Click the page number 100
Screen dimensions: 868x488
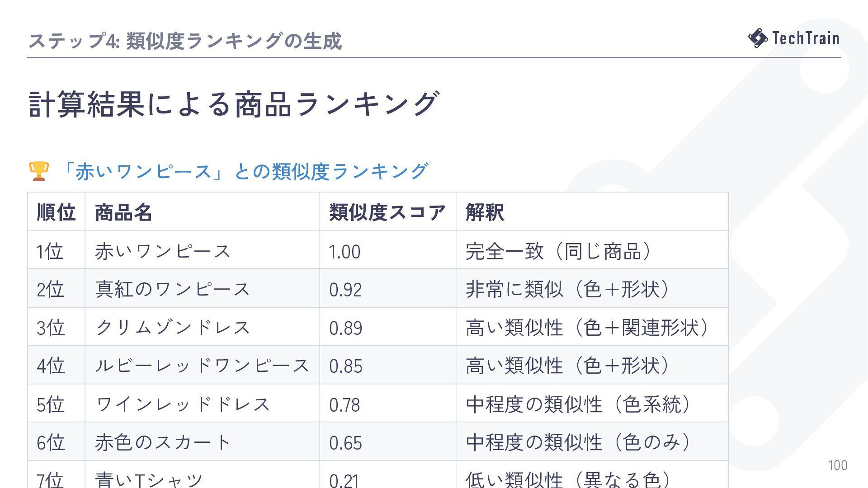(x=838, y=465)
